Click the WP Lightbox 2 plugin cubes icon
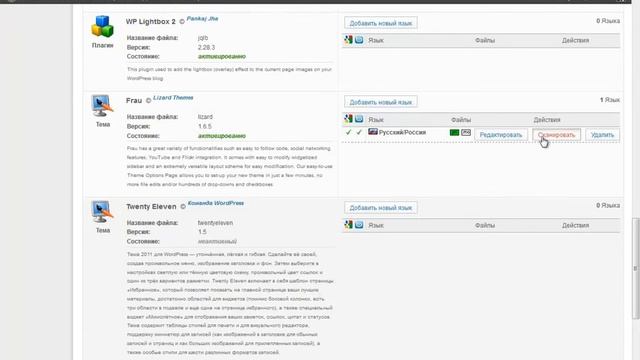The image size is (640, 360). coord(102,27)
